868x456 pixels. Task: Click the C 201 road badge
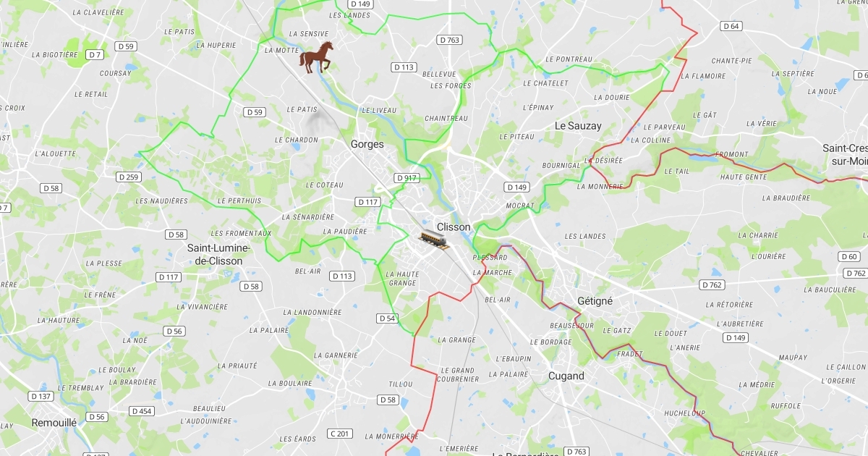point(339,434)
